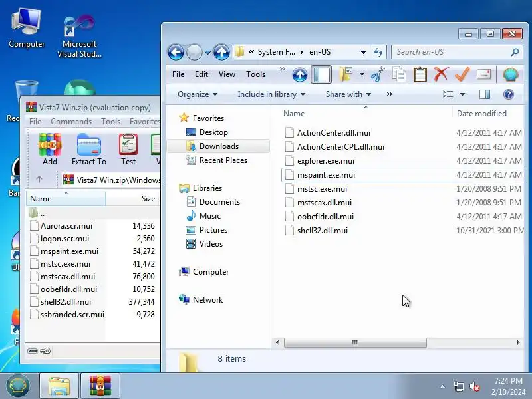Expand the menu bar overflow chevron

[x=282, y=69]
